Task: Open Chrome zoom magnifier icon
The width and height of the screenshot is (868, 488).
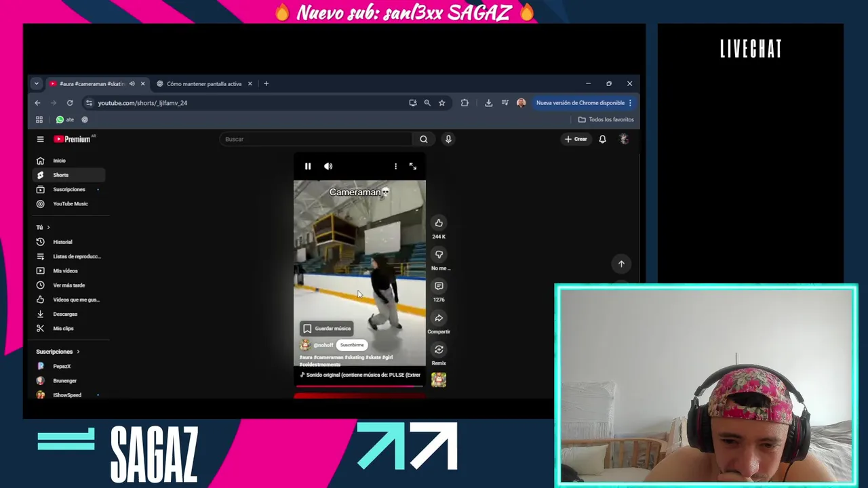Action: pos(427,103)
